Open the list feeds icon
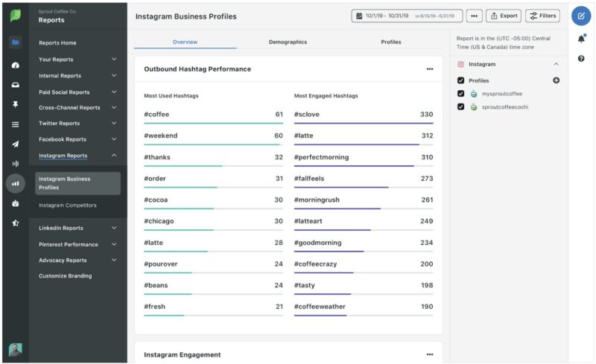596x364 pixels. coord(16,124)
